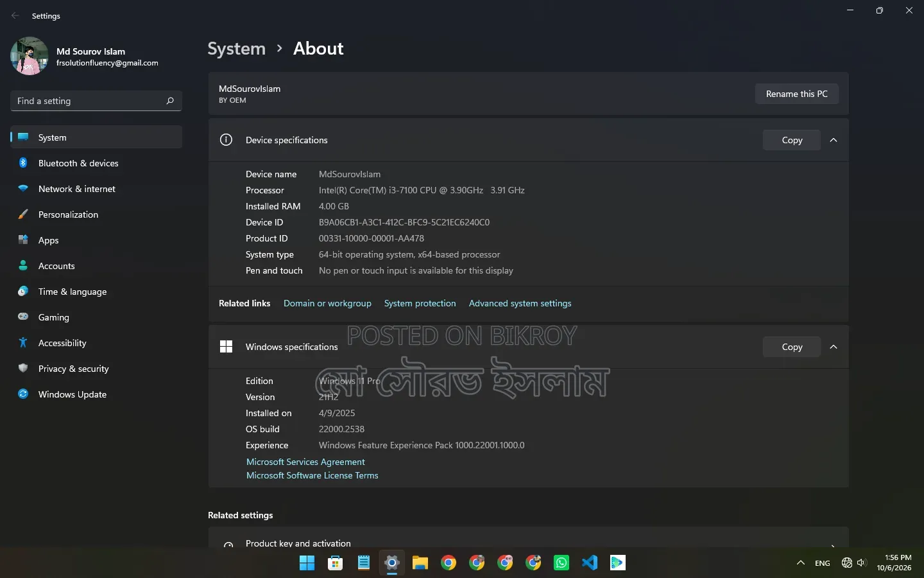Open the Domain or workgroup link
Screen dimensions: 924x578
click(327, 303)
